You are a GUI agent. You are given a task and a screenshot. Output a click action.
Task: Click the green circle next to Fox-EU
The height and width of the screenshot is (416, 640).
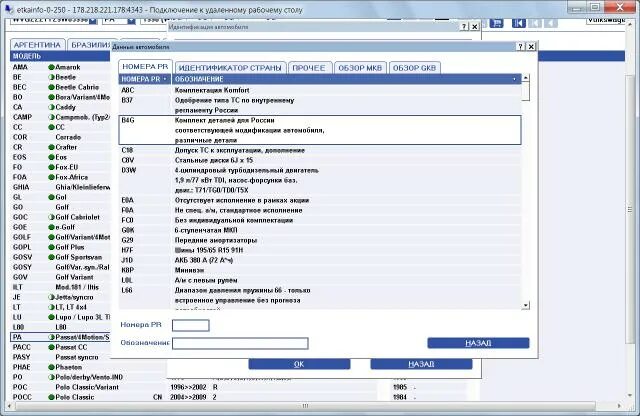51,167
